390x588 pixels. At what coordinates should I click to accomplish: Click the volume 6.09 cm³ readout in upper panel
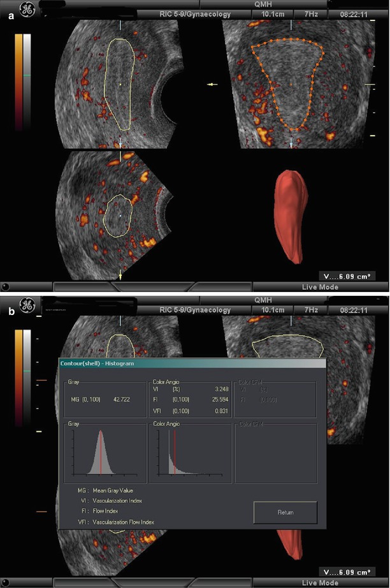(348, 276)
